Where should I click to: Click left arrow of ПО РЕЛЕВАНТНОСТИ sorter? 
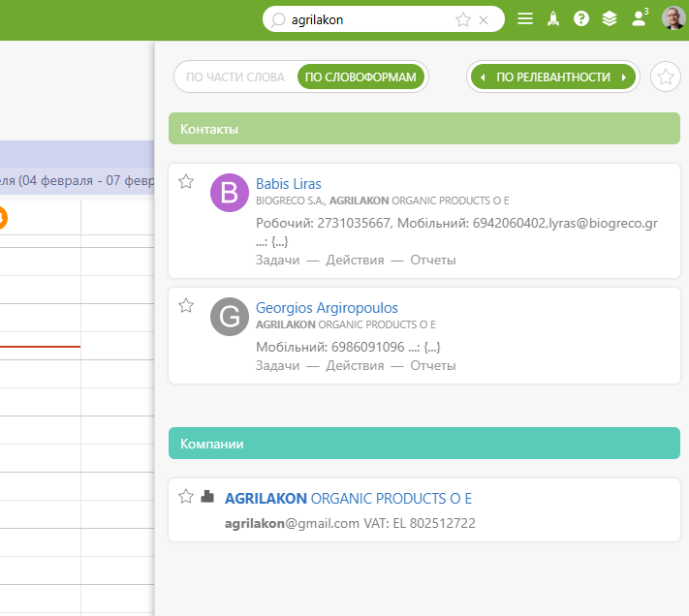tap(483, 77)
